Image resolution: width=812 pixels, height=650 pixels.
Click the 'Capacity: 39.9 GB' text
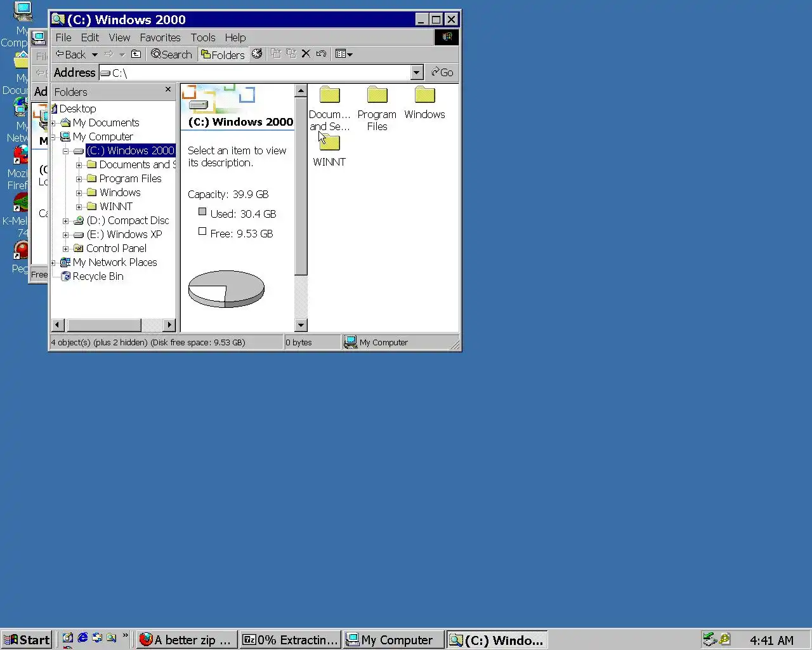[228, 195]
